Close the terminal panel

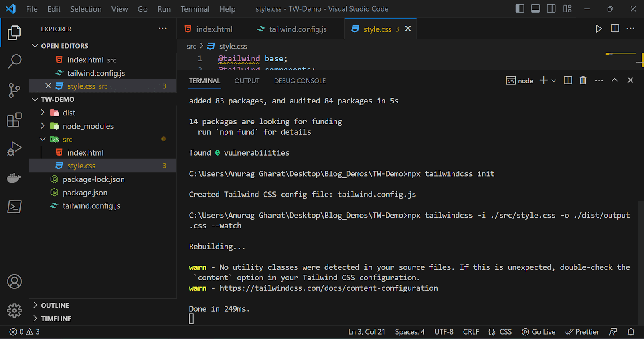click(630, 80)
